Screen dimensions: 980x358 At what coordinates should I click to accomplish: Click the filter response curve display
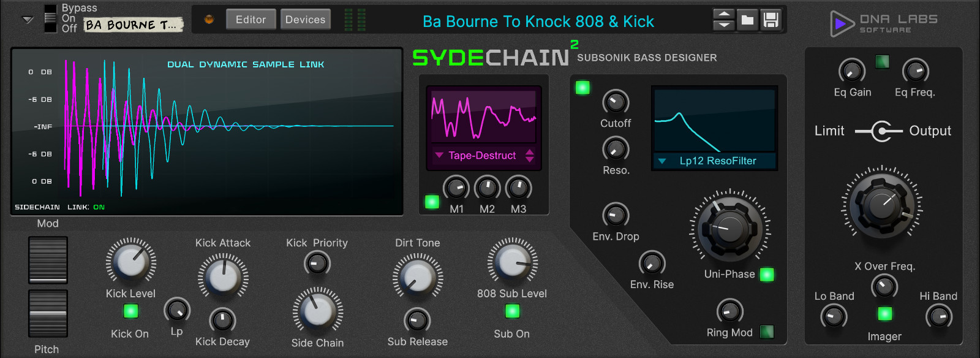[x=714, y=121]
